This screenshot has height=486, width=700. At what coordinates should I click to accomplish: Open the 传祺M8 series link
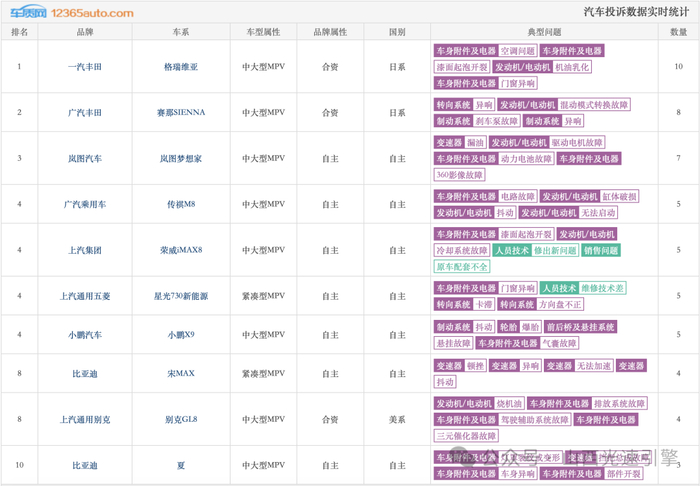point(181,204)
